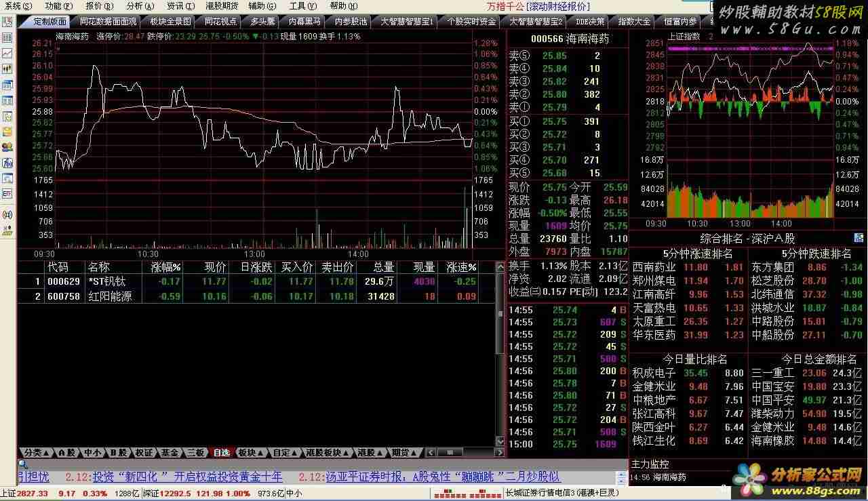Click the sidebar line chart icon
This screenshot has height=501, width=868.
(7, 53)
